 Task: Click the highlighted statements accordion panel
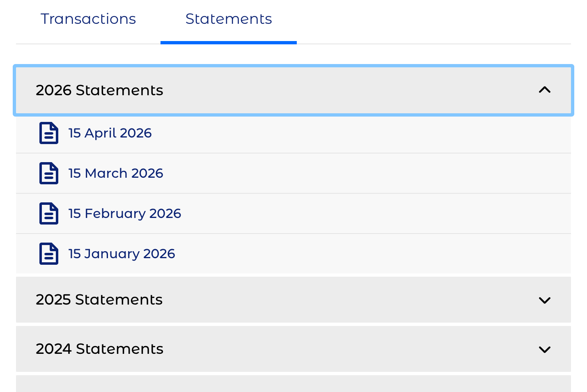pos(293,90)
